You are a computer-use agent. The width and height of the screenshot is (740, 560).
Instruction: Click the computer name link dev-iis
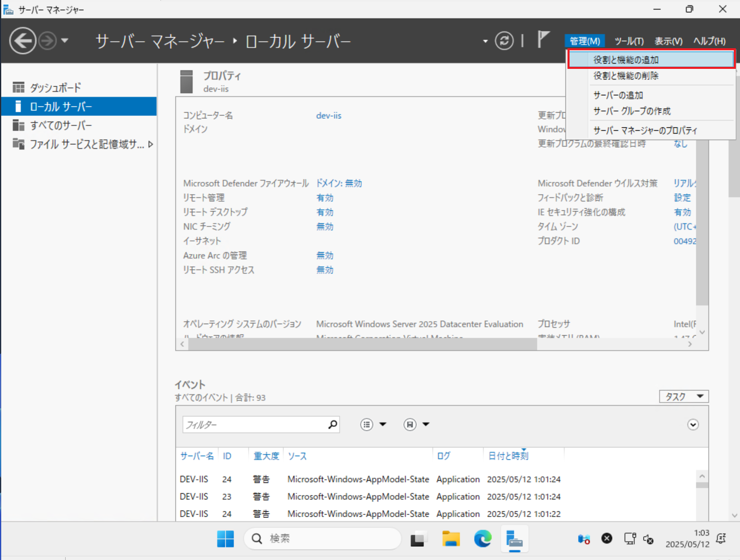tap(329, 115)
